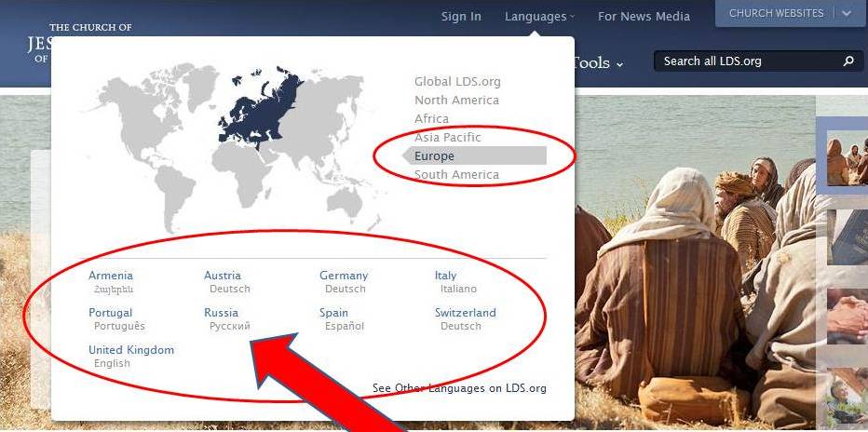Open the For News Media page
The width and height of the screenshot is (868, 432).
[644, 16]
